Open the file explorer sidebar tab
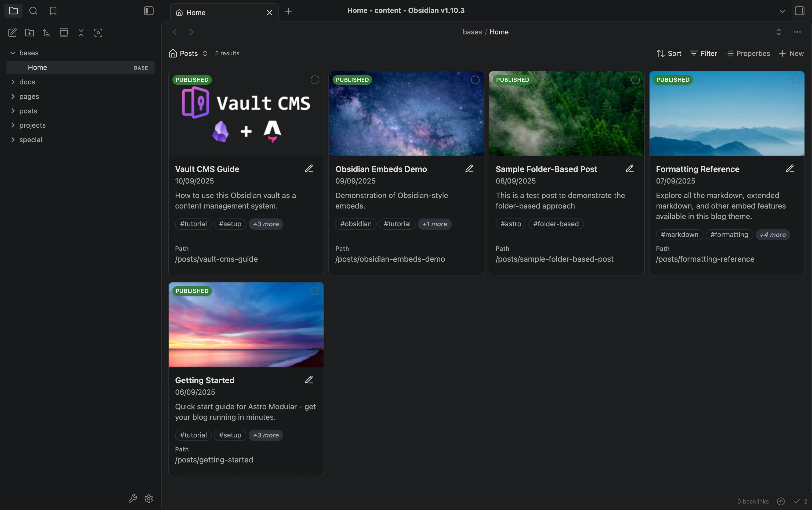This screenshot has width=812, height=510. click(13, 11)
